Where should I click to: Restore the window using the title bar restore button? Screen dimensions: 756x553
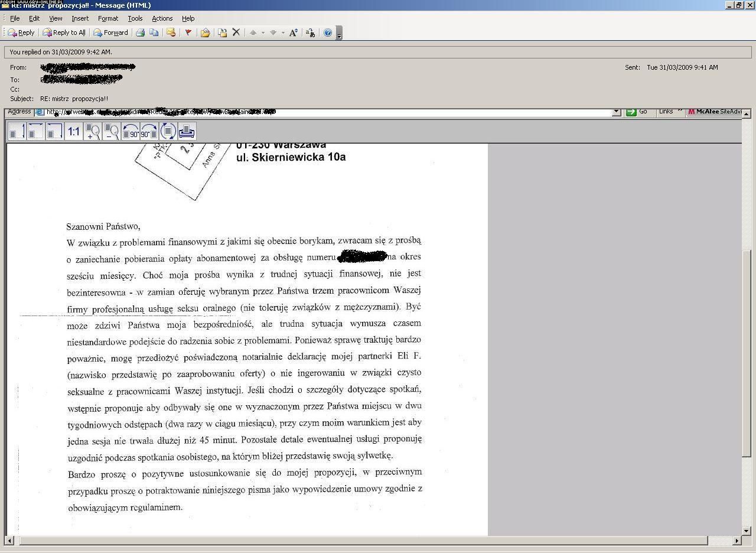coord(739,5)
